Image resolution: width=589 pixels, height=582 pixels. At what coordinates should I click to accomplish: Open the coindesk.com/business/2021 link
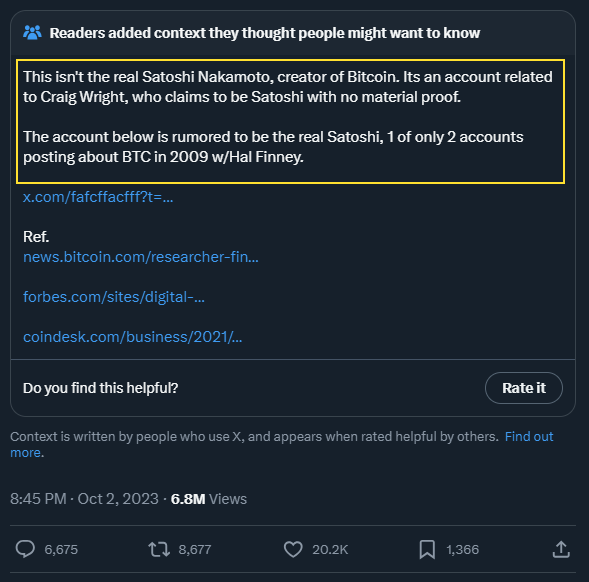click(133, 337)
